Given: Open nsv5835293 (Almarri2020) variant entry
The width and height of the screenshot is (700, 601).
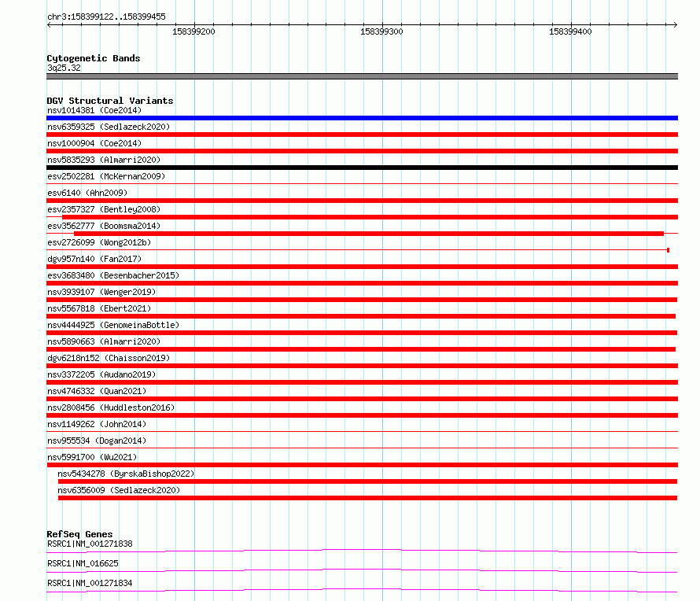Looking at the screenshot, I should tap(104, 160).
